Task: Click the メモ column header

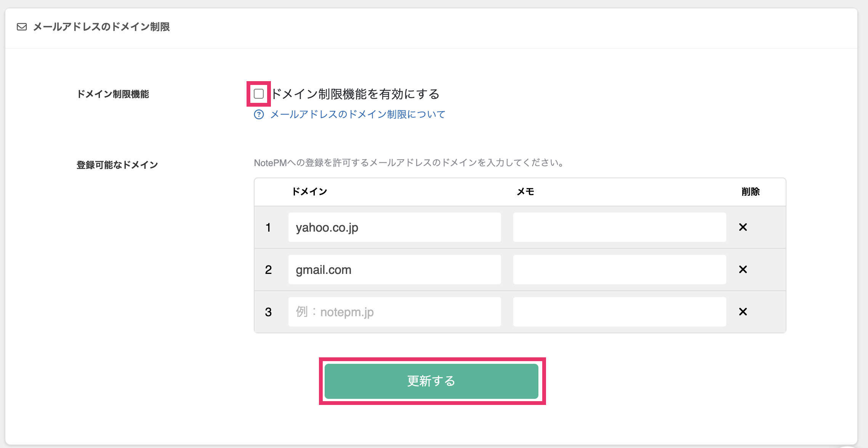Action: pos(526,192)
